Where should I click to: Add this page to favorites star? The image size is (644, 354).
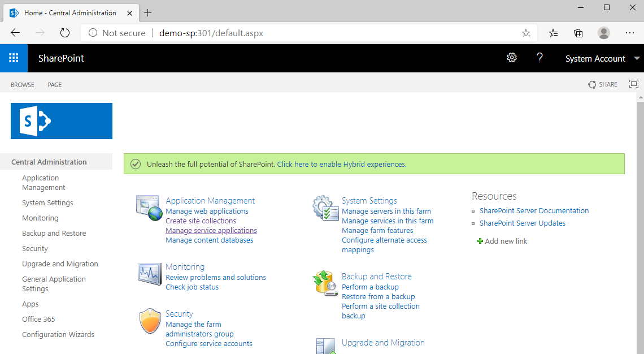coord(526,33)
